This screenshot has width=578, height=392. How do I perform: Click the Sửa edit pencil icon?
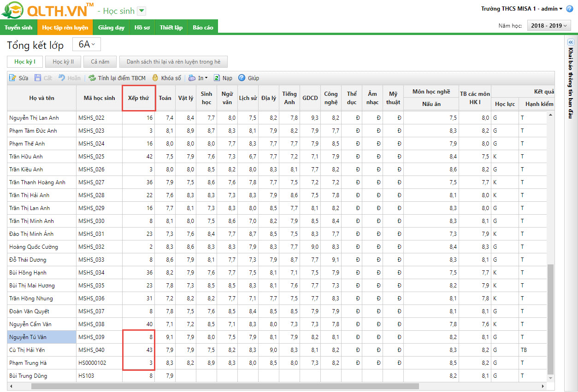tap(13, 78)
